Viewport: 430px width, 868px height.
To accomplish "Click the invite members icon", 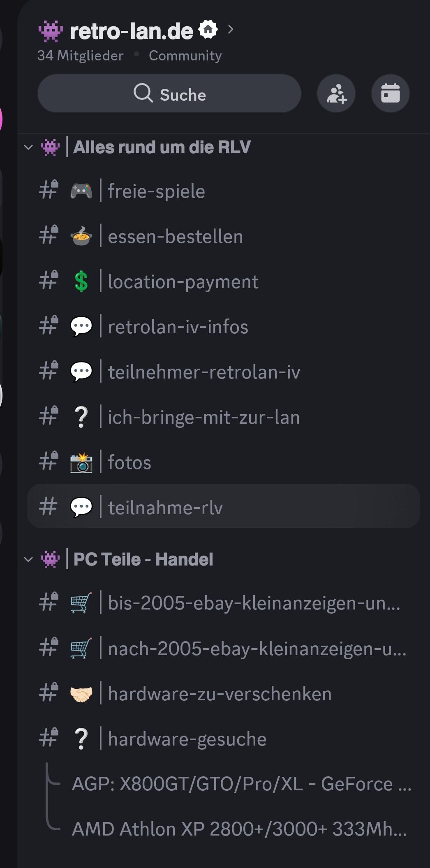I will click(x=336, y=94).
